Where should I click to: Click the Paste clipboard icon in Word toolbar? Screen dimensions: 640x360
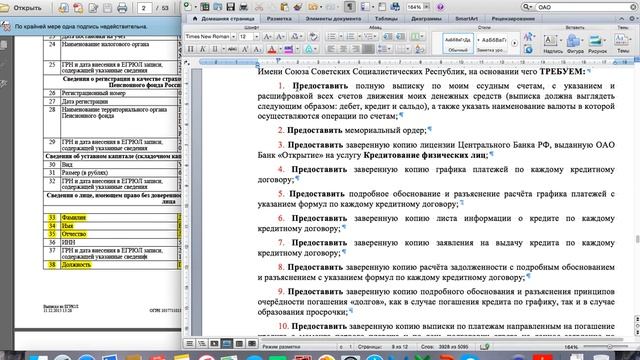click(x=284, y=7)
